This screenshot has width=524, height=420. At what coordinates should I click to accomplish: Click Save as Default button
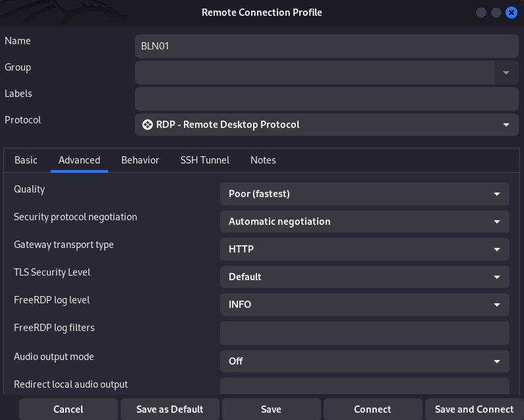pos(170,409)
